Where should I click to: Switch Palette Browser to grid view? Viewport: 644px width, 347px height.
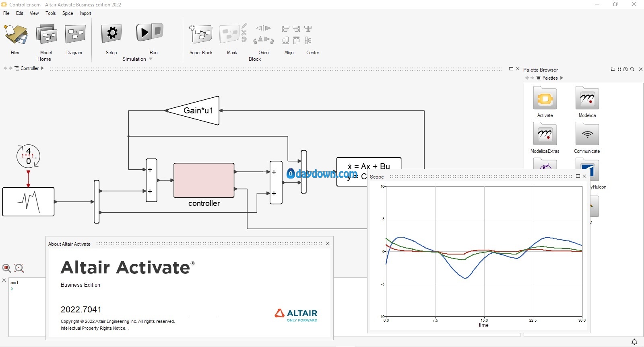[619, 70]
